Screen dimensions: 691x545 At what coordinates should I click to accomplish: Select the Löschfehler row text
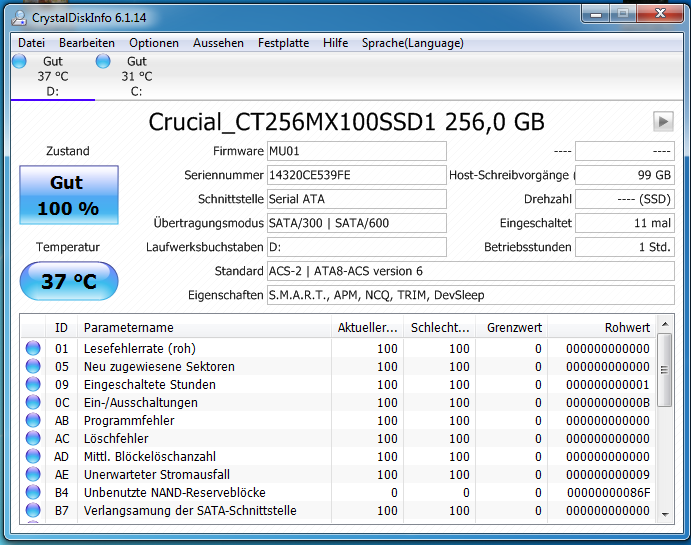116,439
